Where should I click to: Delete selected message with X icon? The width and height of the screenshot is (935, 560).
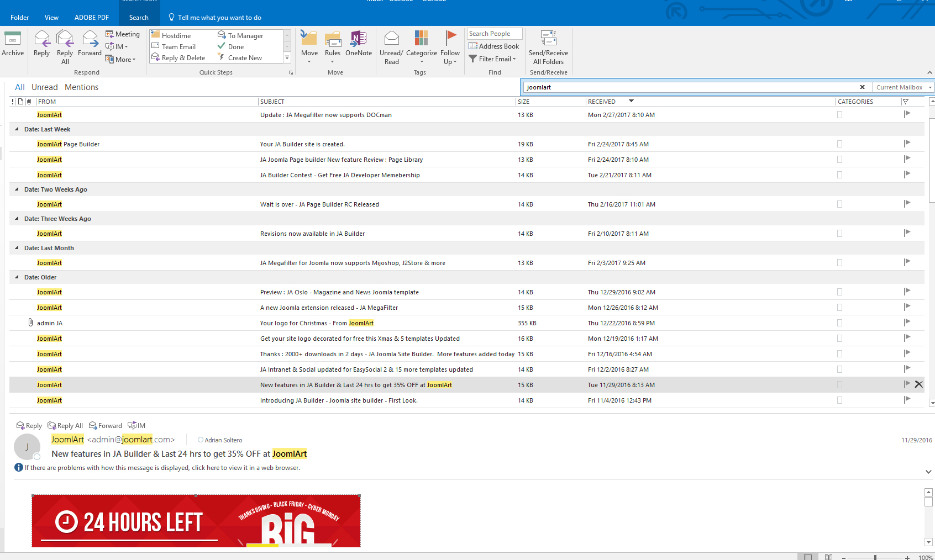[x=919, y=384]
